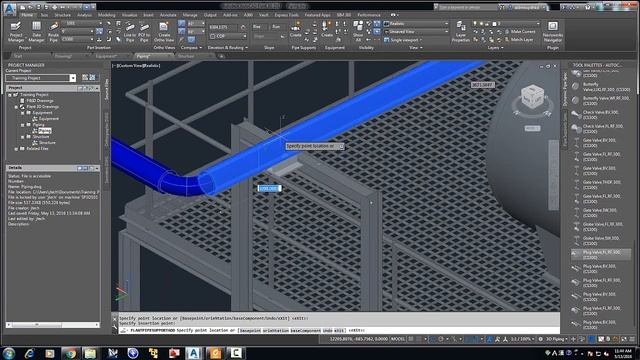Viewport: 640px width, 360px height.
Task: Click the Create Ortho View button
Action: (x=164, y=32)
